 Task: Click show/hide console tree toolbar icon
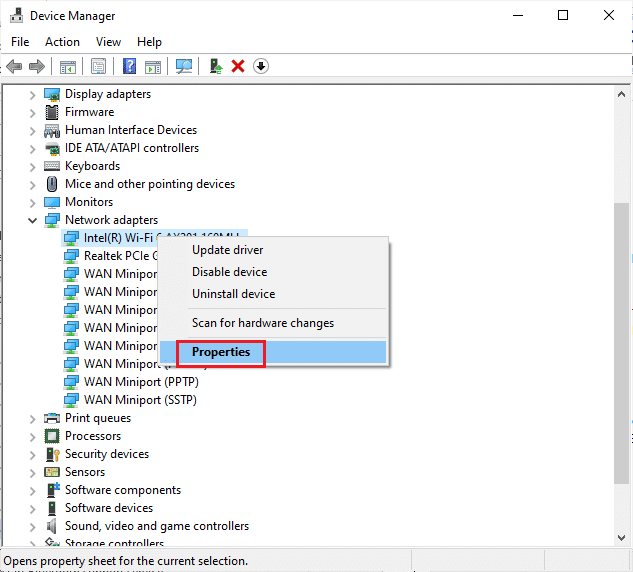(x=68, y=66)
